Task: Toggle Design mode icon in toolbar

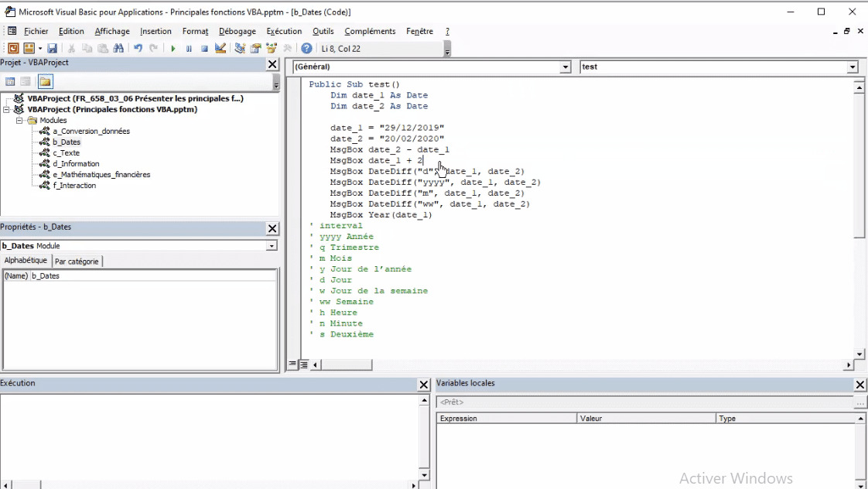Action: 220,49
